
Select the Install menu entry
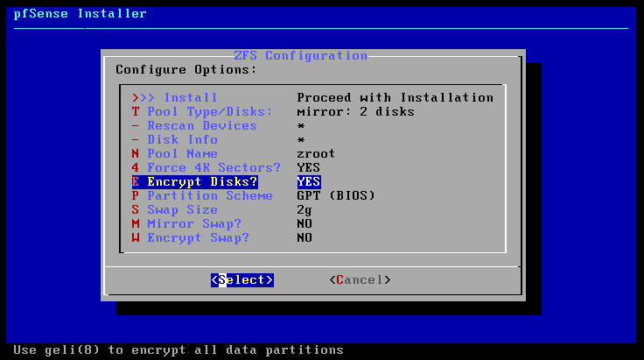(174, 98)
